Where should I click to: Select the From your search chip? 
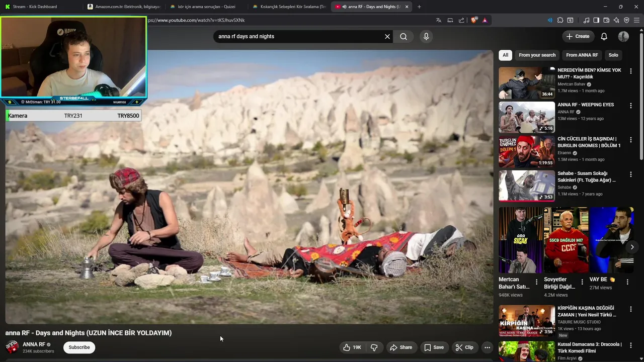(x=537, y=55)
